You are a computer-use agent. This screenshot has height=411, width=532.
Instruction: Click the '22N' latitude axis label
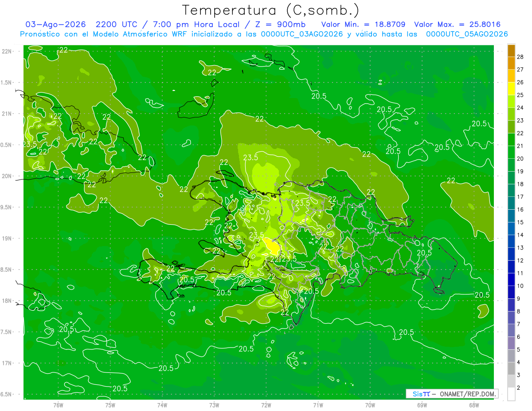pos(7,51)
